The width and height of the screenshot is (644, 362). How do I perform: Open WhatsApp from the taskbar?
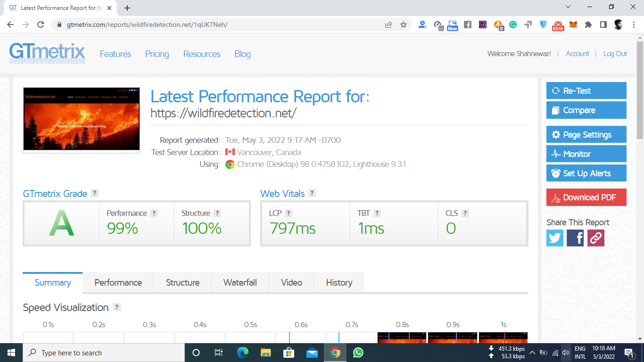click(x=358, y=353)
